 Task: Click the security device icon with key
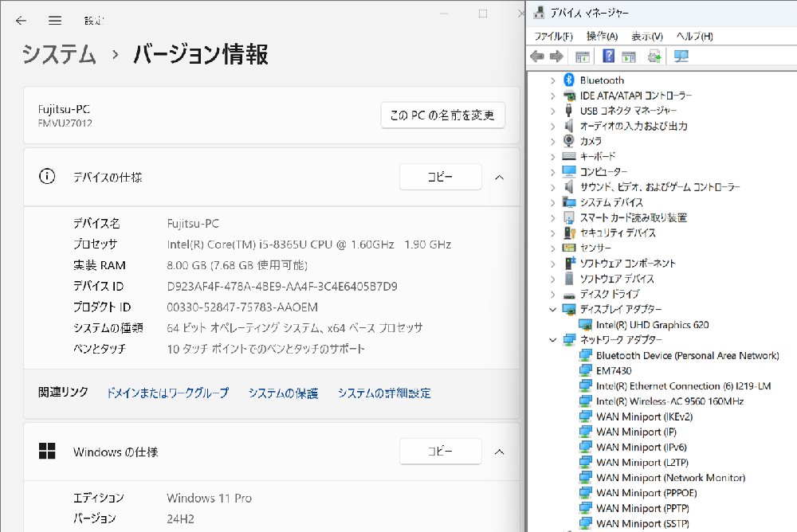point(569,233)
